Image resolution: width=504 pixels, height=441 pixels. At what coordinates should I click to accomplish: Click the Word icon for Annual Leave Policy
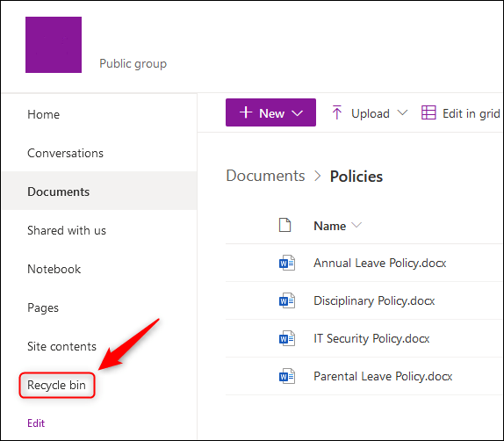pos(287,264)
